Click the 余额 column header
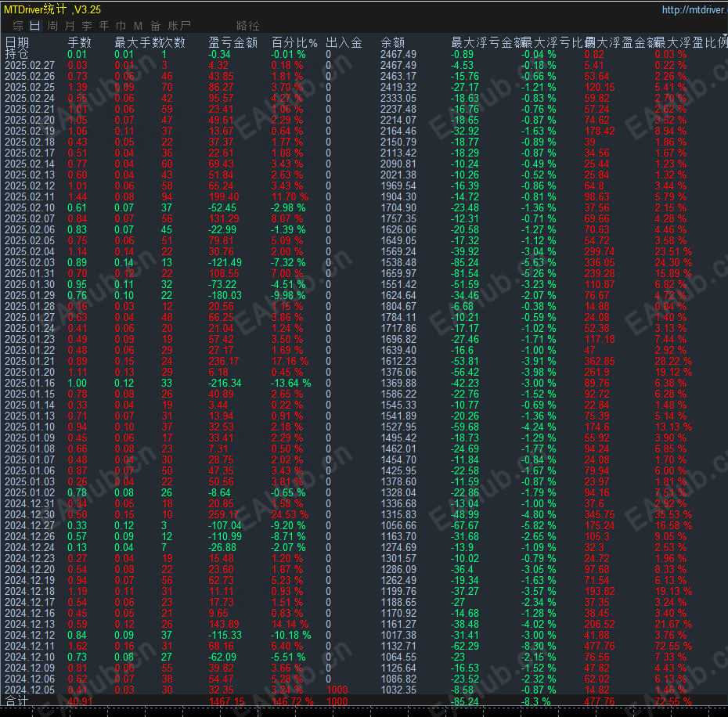Image resolution: width=728 pixels, height=717 pixels. pyautogui.click(x=393, y=43)
